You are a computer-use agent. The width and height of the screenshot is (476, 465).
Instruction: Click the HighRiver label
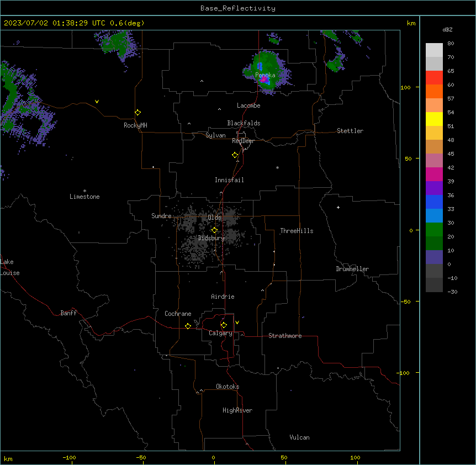point(237,410)
